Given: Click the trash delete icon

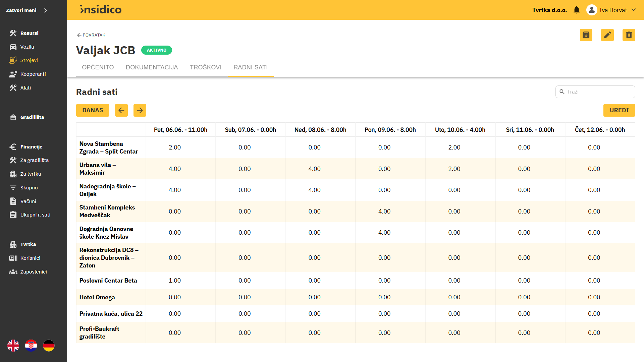Looking at the screenshot, I should pos(629,35).
